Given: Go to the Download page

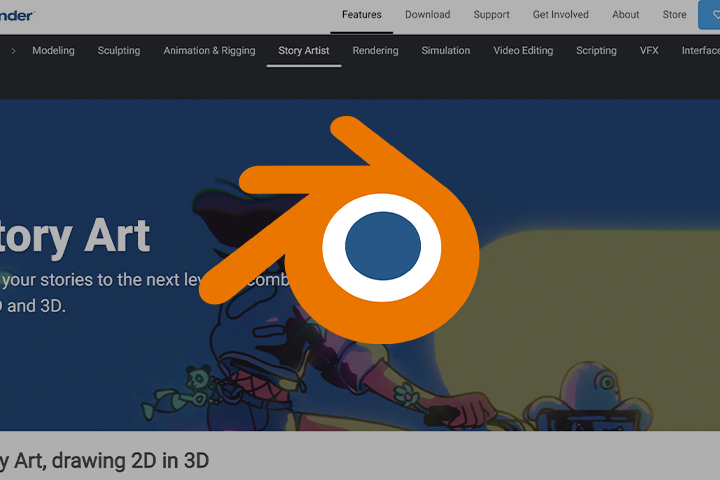Looking at the screenshot, I should tap(428, 15).
